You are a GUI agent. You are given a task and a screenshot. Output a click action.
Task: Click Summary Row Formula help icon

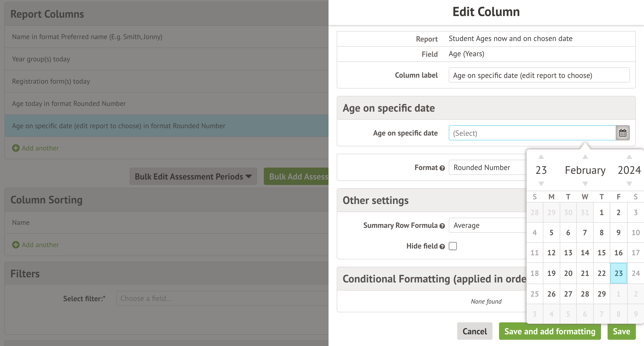[442, 226]
